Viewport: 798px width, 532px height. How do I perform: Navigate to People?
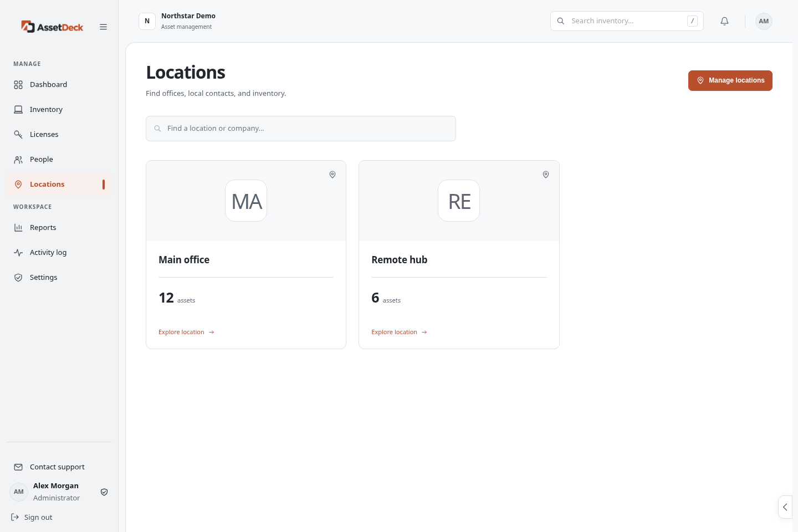point(59,159)
